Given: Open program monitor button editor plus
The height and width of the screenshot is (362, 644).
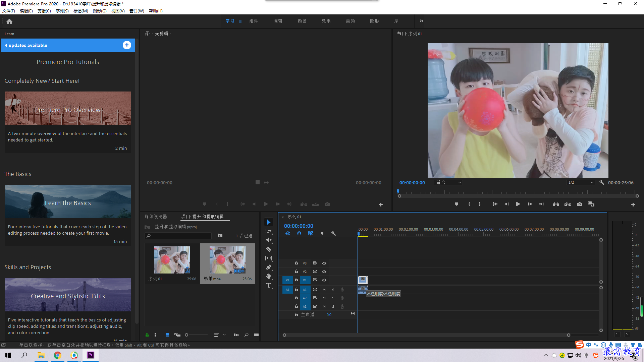Looking at the screenshot, I should 633,204.
